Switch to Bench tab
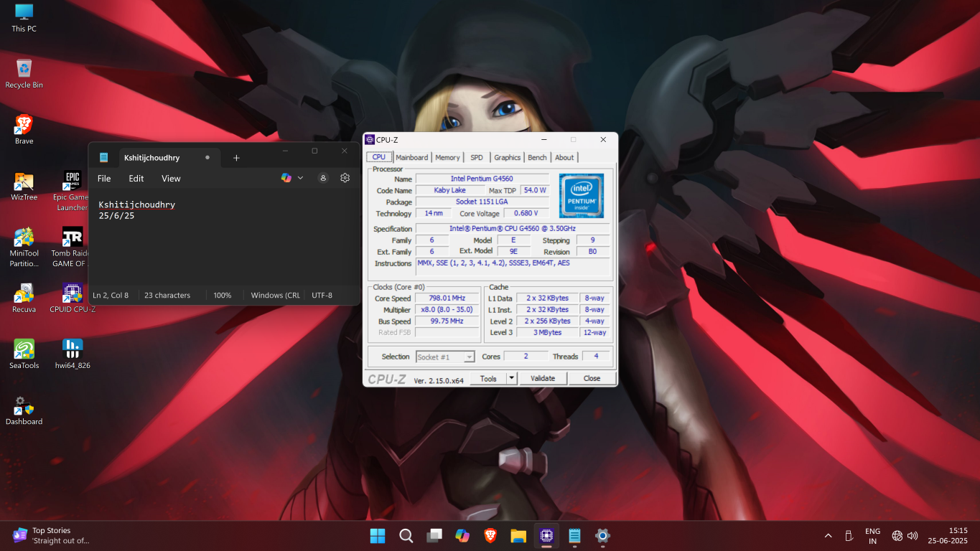The height and width of the screenshot is (551, 980). point(537,157)
